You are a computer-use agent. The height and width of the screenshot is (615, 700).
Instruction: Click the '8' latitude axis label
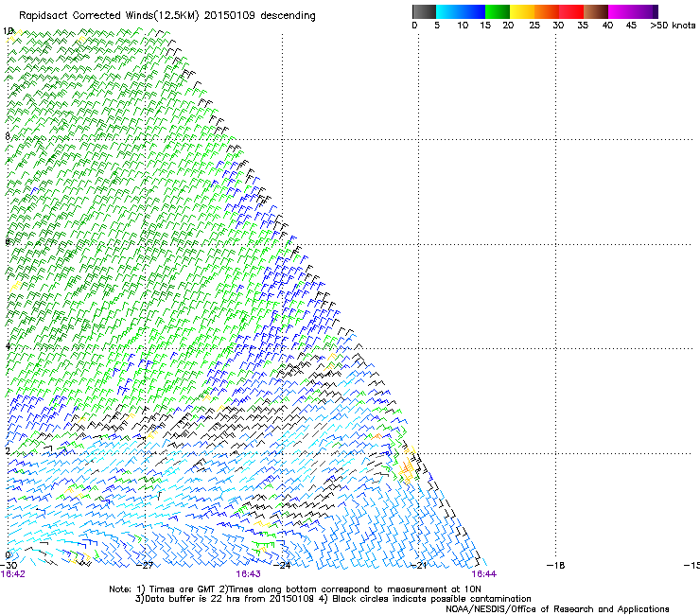8,136
